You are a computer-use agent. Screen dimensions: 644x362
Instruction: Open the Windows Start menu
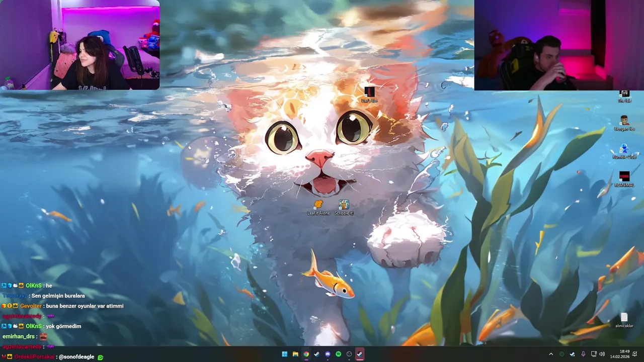pos(285,354)
